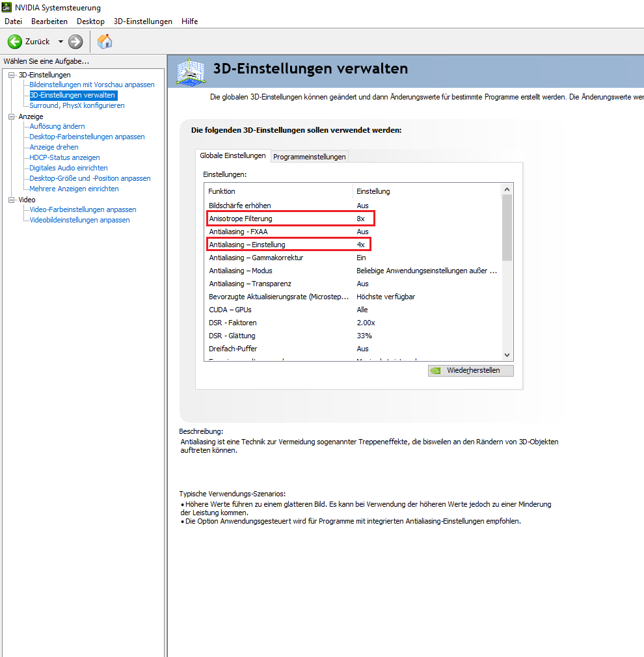Open Video-Farbeinstellungen anpassen
This screenshot has height=657, width=644.
coord(83,209)
